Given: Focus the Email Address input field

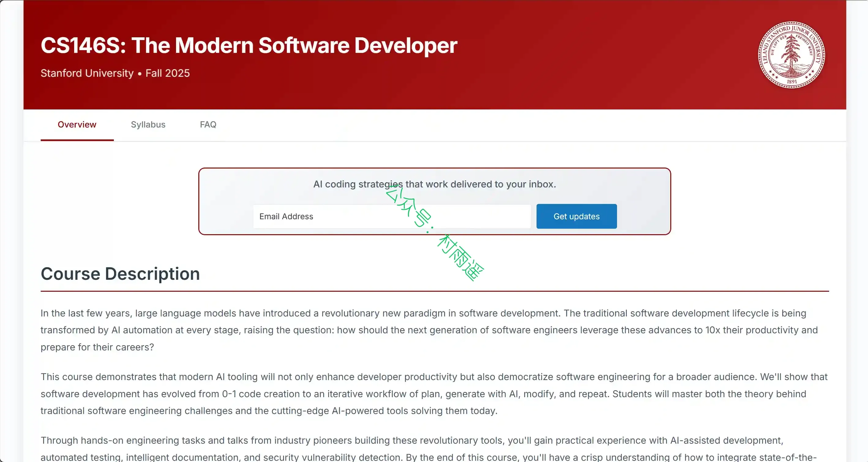Looking at the screenshot, I should coord(392,216).
